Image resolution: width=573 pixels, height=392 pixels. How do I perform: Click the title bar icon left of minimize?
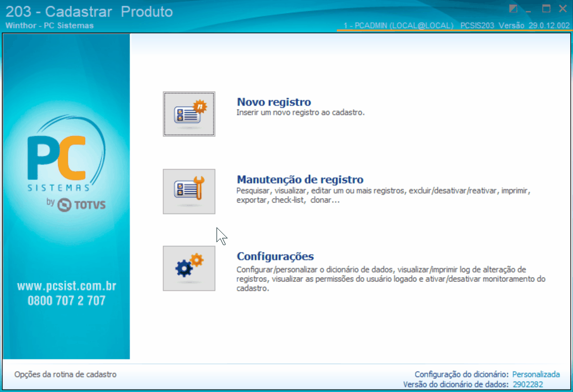point(513,9)
